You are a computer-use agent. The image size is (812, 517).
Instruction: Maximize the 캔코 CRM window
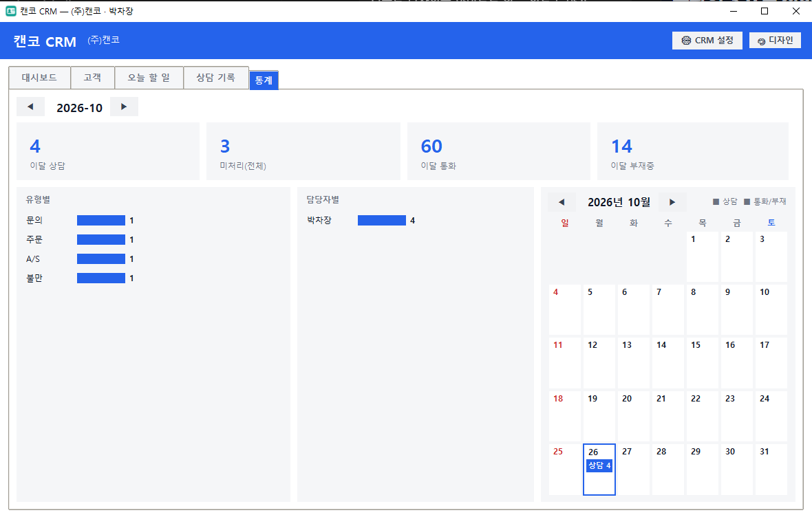(x=765, y=11)
